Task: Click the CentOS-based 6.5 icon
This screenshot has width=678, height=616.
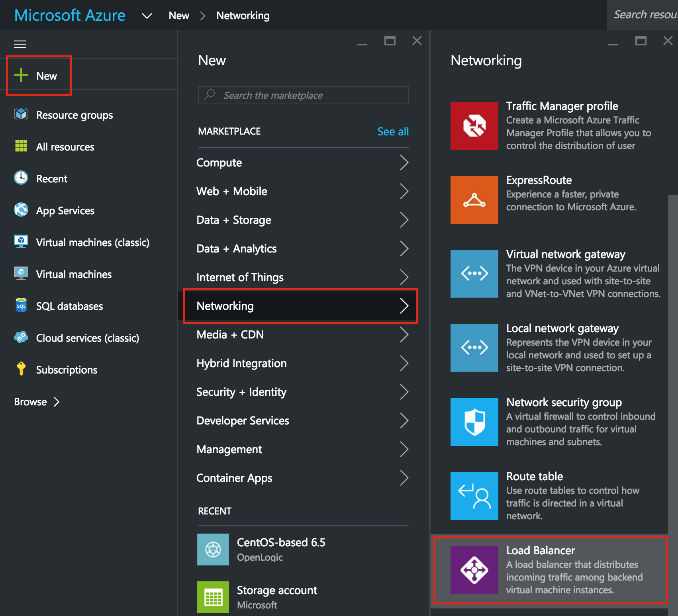Action: click(x=213, y=550)
